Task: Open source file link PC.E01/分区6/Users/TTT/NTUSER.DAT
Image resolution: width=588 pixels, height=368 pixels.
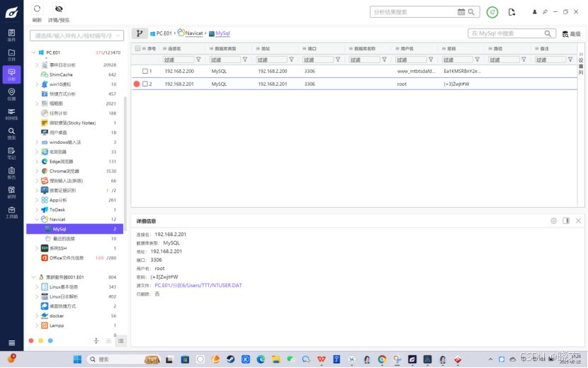Action: [198, 285]
